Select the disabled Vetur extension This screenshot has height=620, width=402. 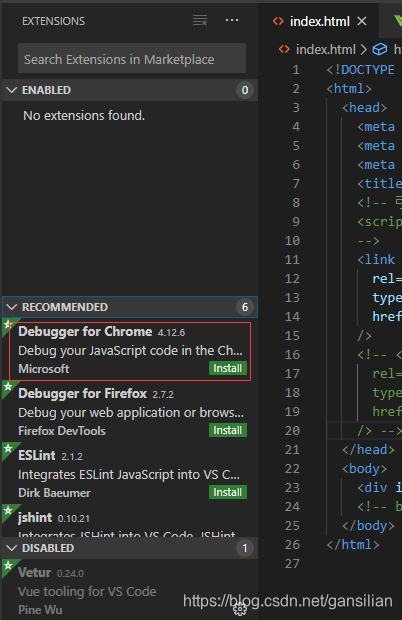pos(130,589)
